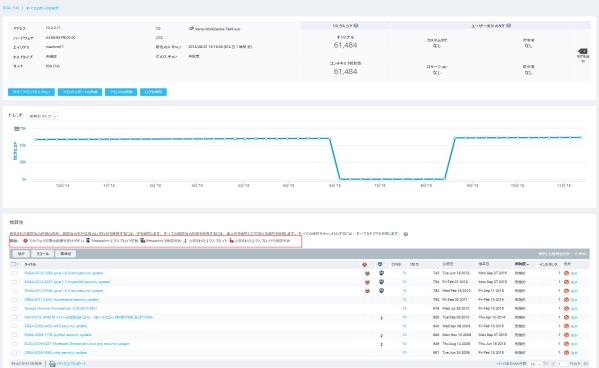Sort the table by the modified date column
Screen dimensions: 599x368
pyautogui.click(x=484, y=264)
